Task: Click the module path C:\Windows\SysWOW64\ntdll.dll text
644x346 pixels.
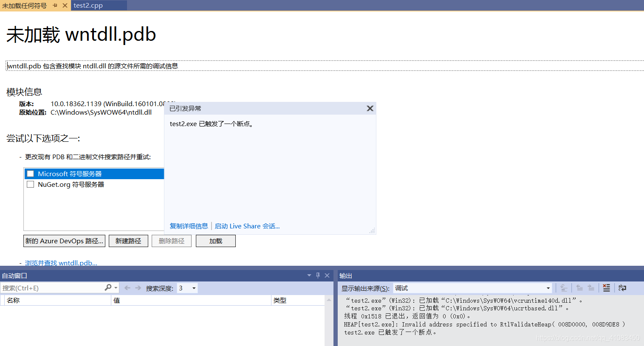Action: 101,113
